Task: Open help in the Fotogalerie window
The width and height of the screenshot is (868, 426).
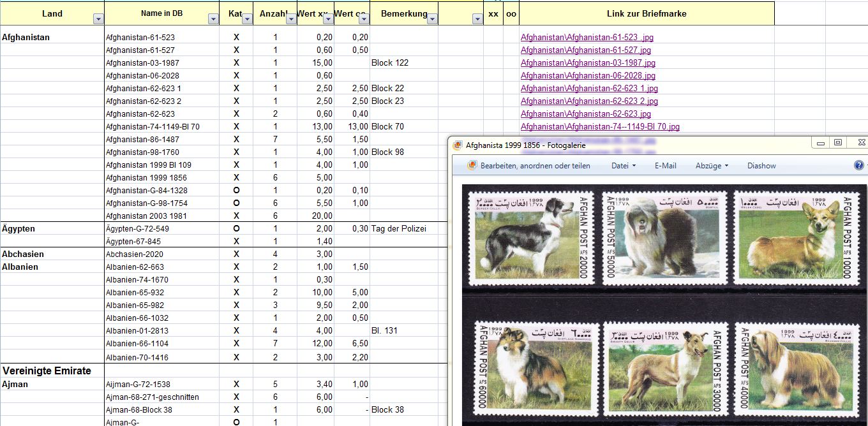Action: click(858, 165)
